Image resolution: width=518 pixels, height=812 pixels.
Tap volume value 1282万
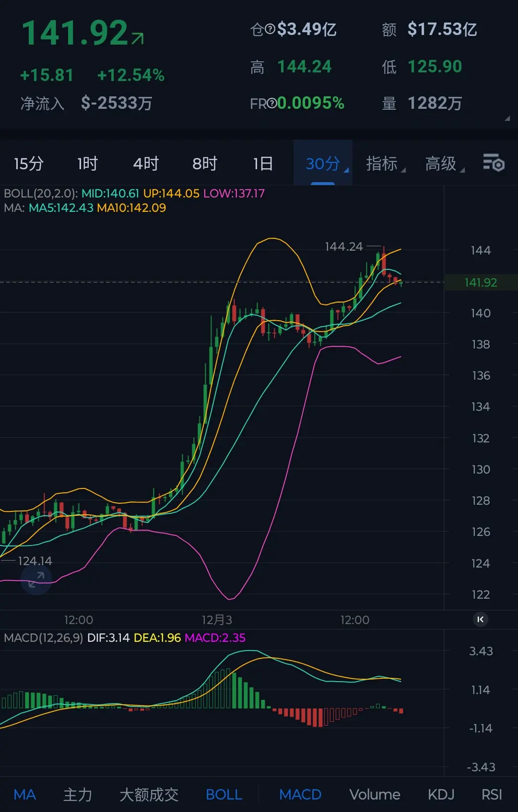(435, 103)
